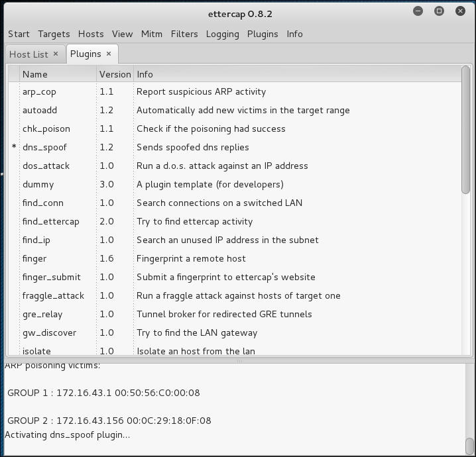Click 'Activating dns_spoof plugin...' log line
Viewport: 476px width, 457px height.
(67, 435)
